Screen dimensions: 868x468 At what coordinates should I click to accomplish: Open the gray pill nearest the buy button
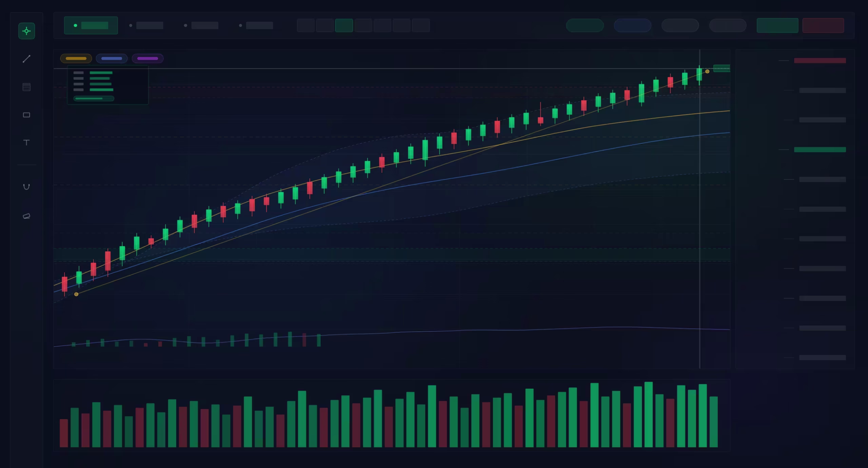point(728,25)
